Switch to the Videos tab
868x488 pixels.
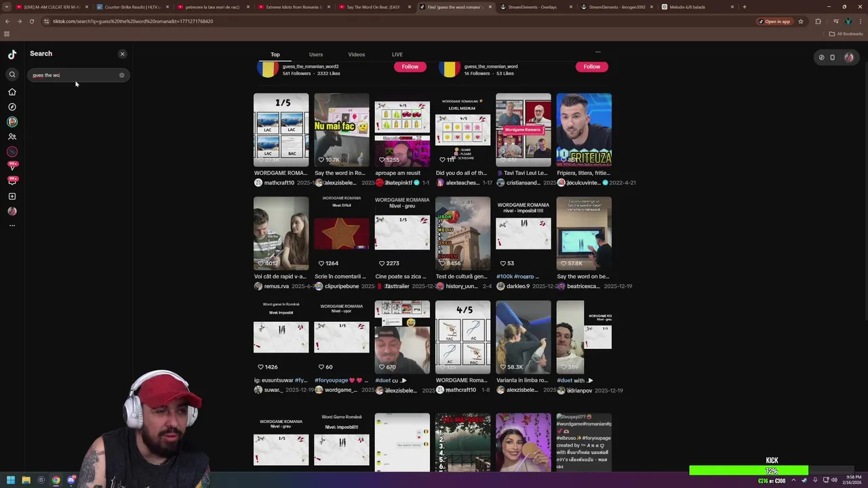pos(357,54)
